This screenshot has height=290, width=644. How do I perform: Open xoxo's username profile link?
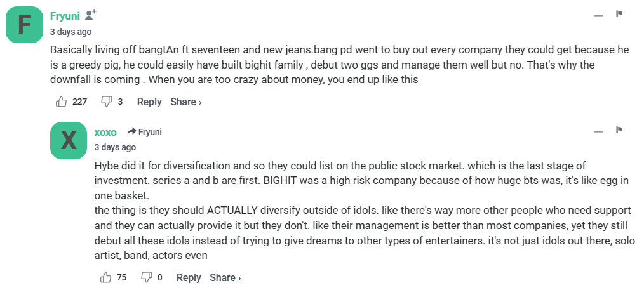(105, 132)
